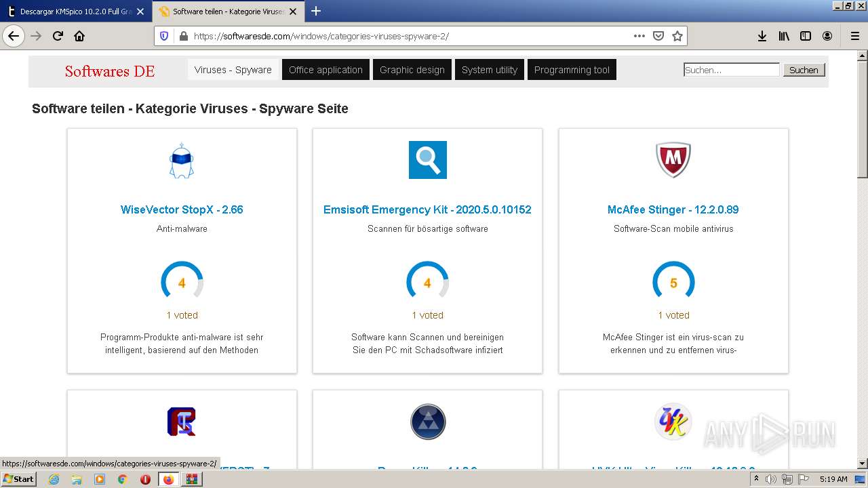Open the Library bookmarks and history icon

tap(784, 36)
